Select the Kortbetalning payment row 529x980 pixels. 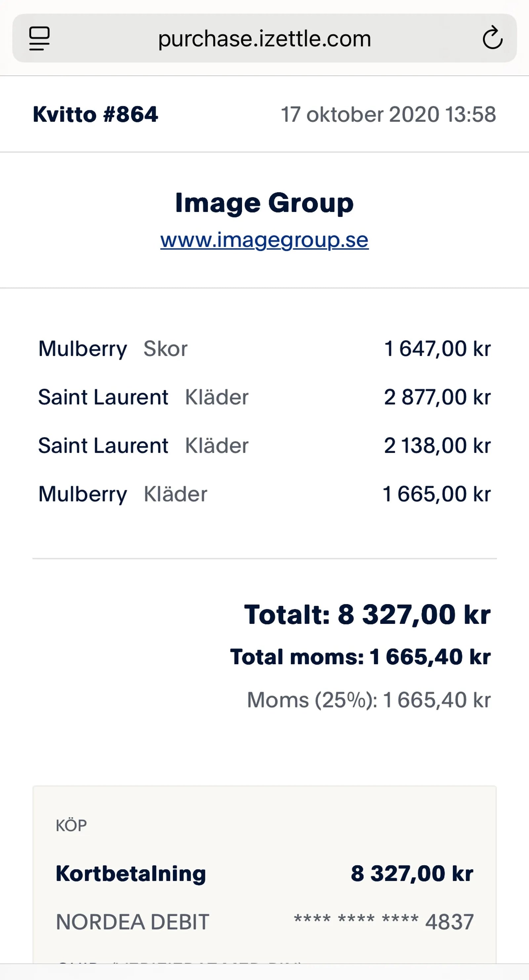coord(264,874)
